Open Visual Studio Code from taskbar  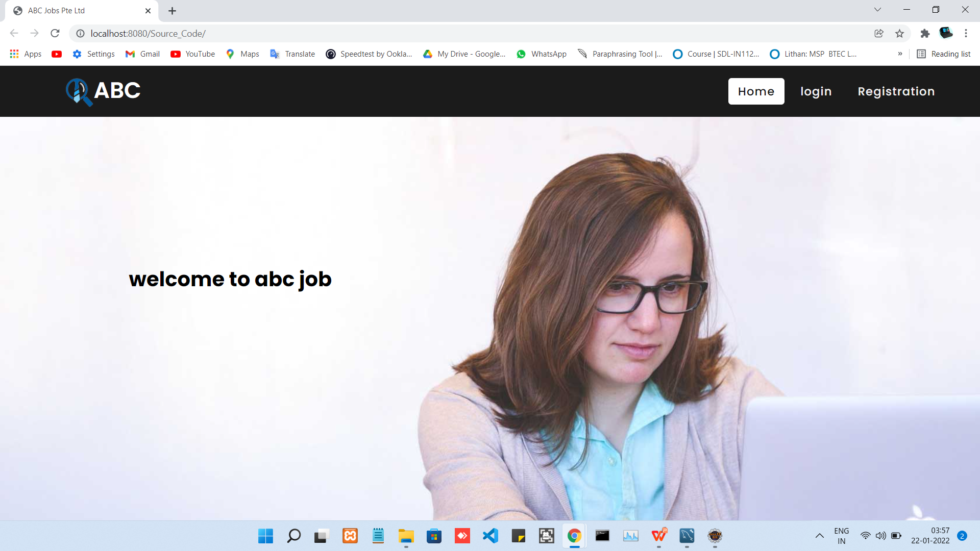(490, 536)
